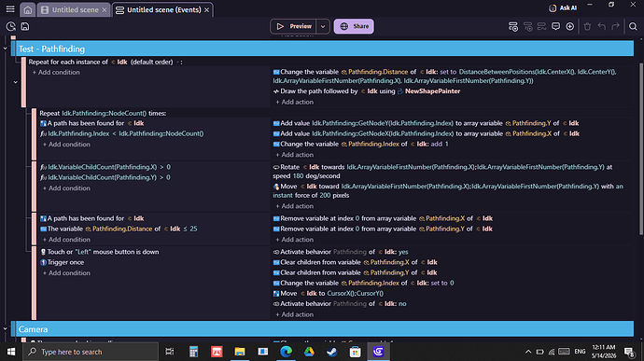Open Task View on the taskbar
The image size is (644, 361).
point(169,352)
